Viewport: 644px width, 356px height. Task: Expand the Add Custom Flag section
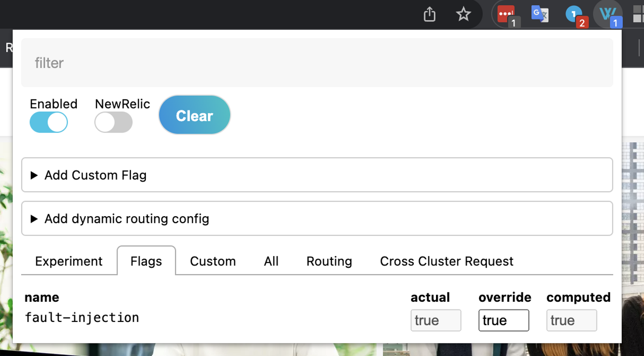click(95, 175)
